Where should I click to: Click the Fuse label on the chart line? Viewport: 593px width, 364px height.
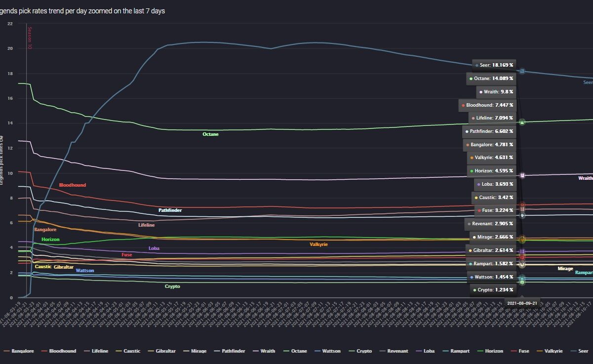coord(126,255)
